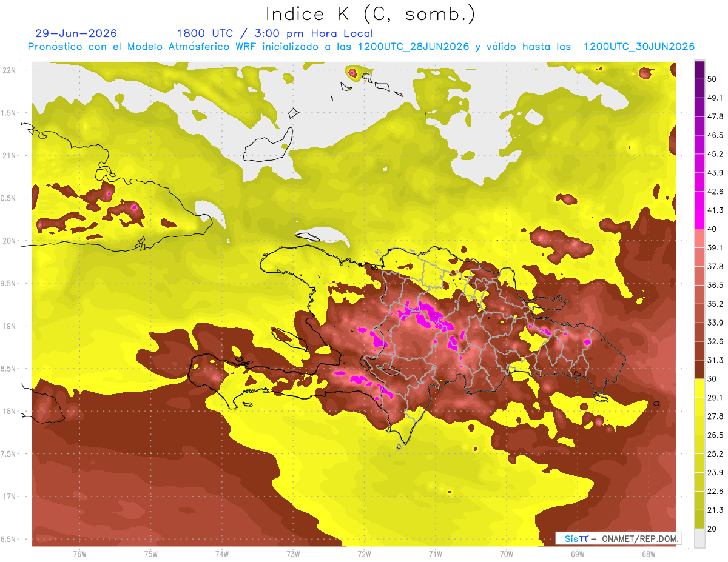Click the '76W' longitude label

(x=79, y=554)
